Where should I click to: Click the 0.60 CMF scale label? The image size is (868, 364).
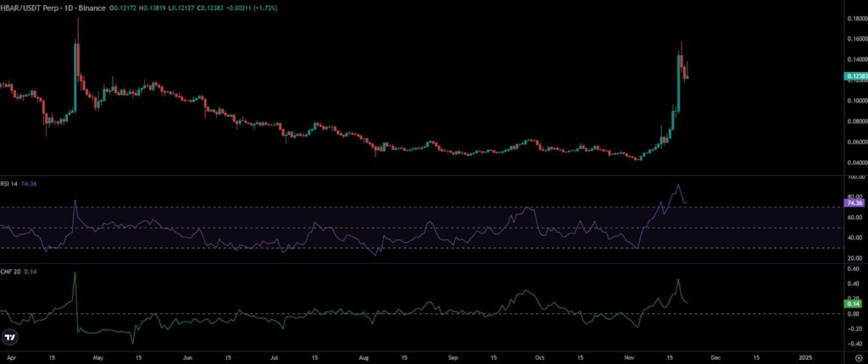point(854,268)
